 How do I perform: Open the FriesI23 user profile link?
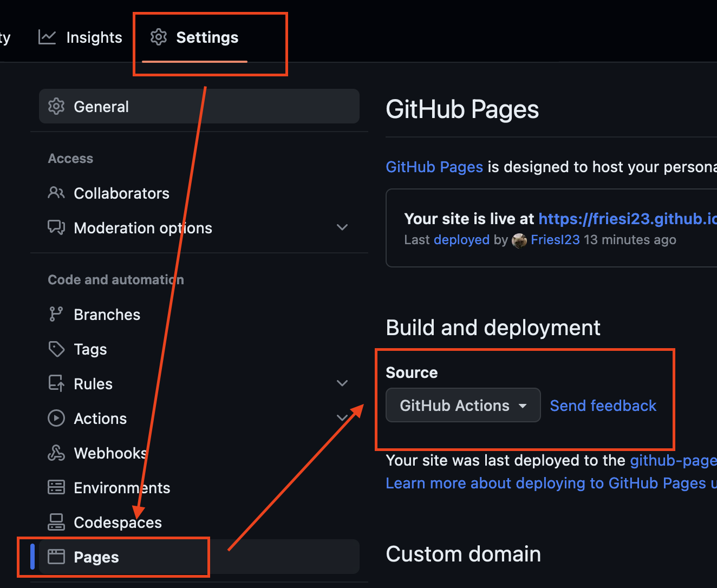[x=555, y=240]
